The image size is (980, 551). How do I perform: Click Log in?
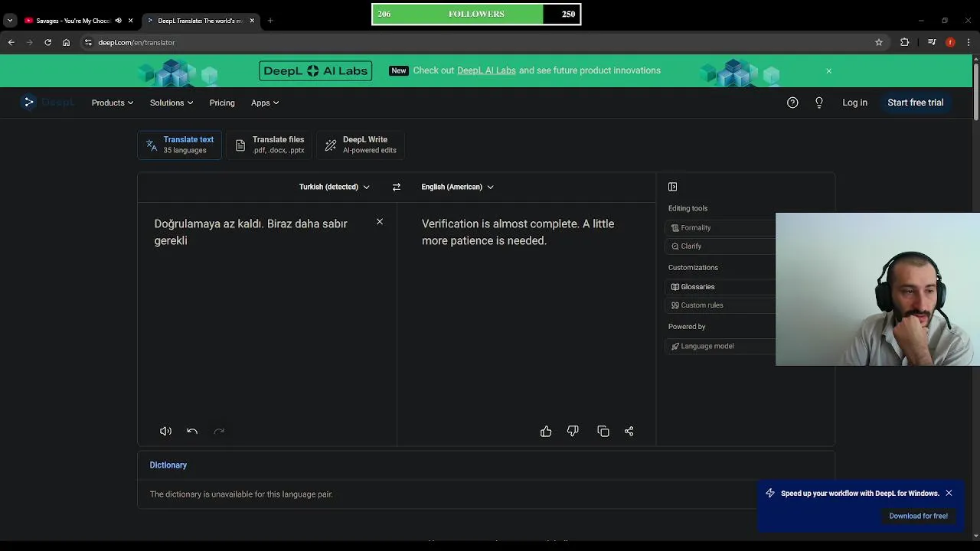[x=854, y=103]
